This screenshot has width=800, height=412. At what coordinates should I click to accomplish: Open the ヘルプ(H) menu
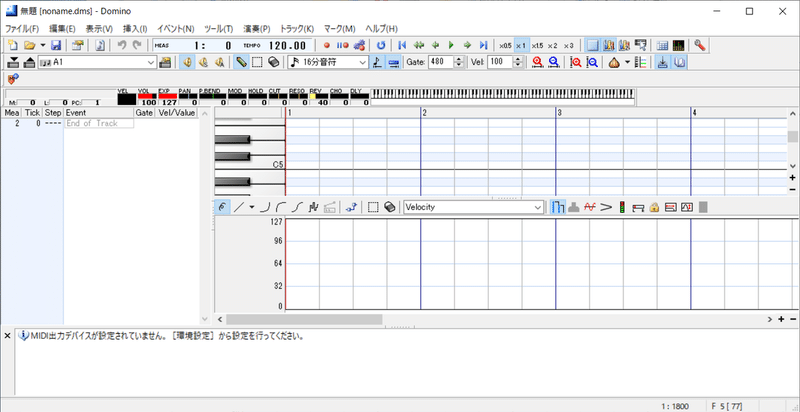pyautogui.click(x=381, y=29)
